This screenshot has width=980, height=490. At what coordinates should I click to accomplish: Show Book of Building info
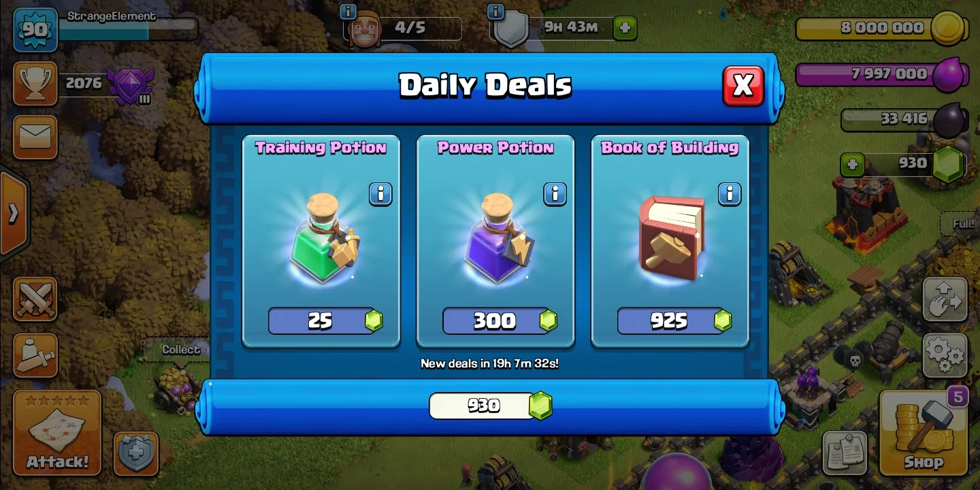pos(730,194)
